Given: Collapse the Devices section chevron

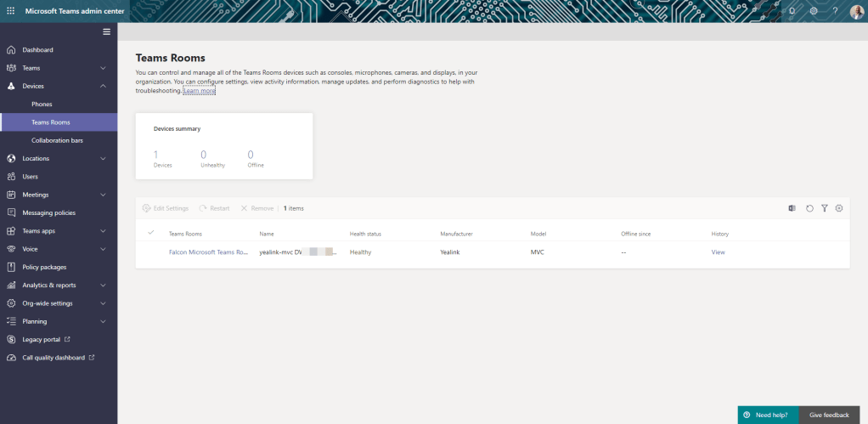Looking at the screenshot, I should 103,86.
